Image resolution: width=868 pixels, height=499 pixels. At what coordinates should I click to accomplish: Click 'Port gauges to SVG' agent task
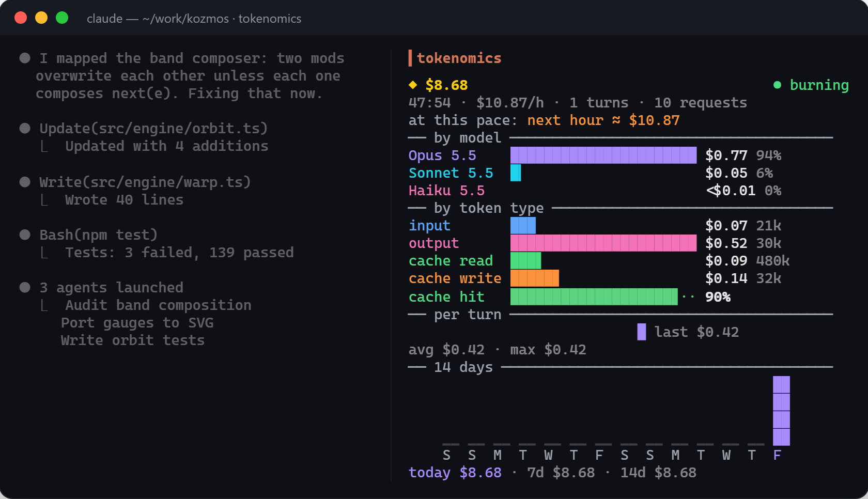[137, 322]
